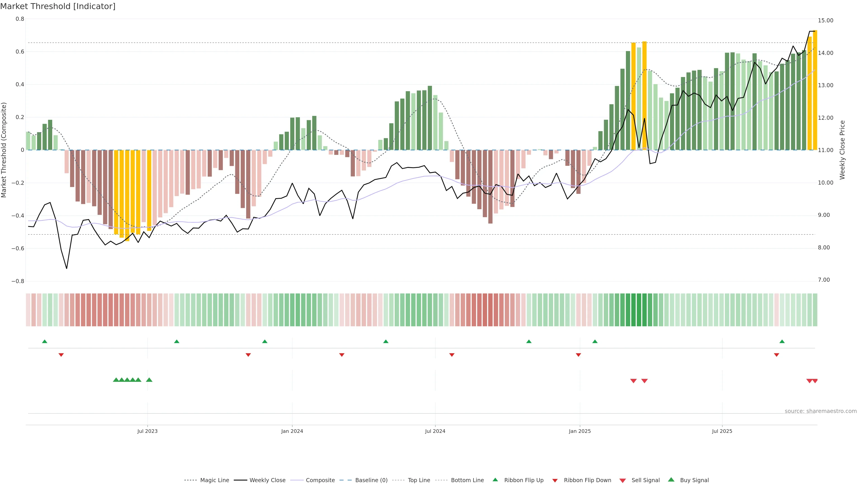Click the leftmost green Ribbon Flip Up marker

[x=45, y=342]
